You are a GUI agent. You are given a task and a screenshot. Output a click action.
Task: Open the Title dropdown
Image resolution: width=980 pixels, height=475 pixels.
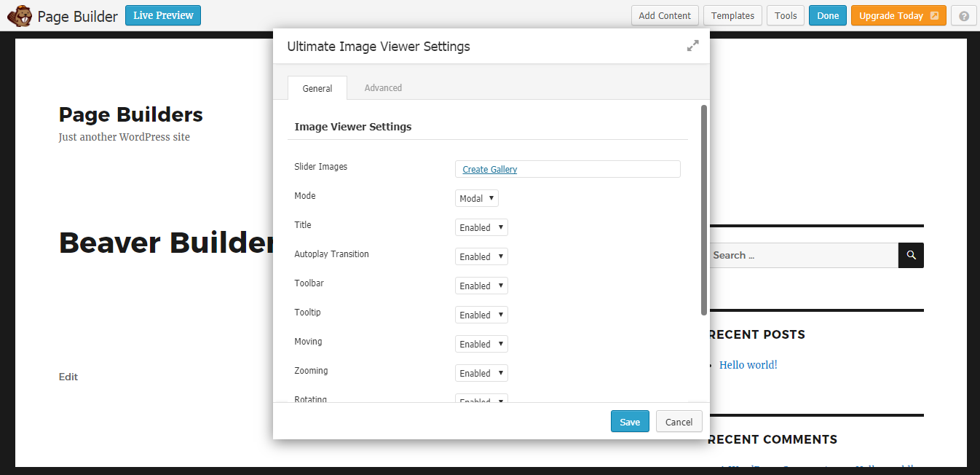(481, 227)
